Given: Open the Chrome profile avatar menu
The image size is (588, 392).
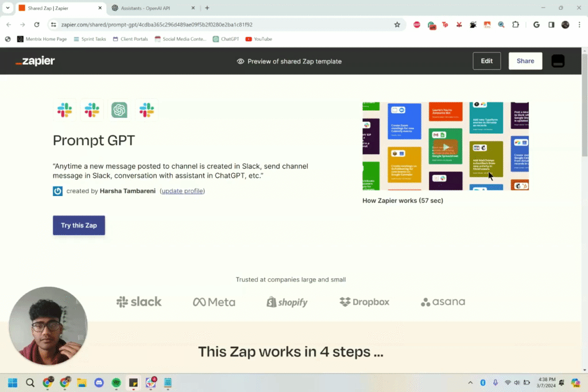Looking at the screenshot, I should [564, 25].
